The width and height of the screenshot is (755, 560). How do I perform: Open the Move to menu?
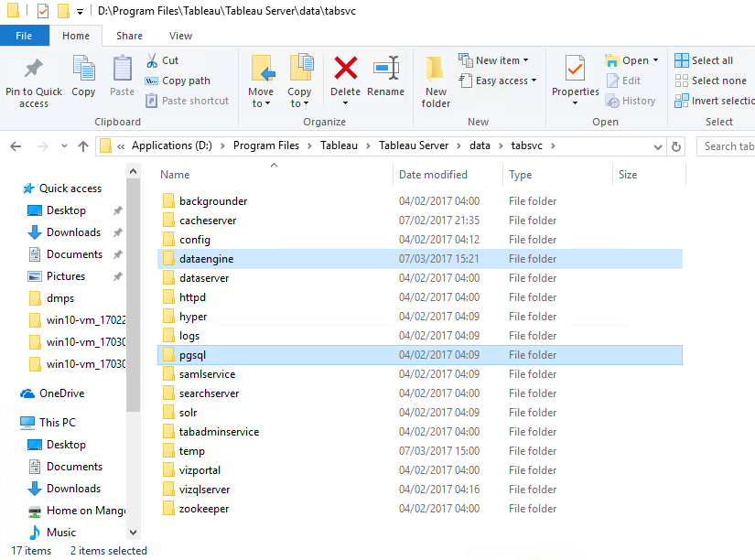(261, 81)
